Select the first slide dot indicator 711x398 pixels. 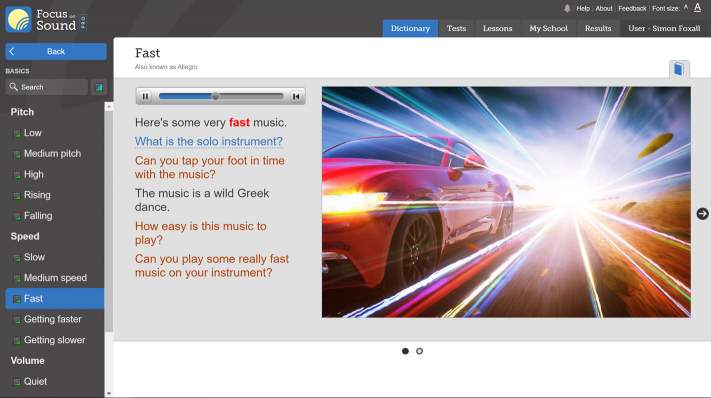point(405,351)
